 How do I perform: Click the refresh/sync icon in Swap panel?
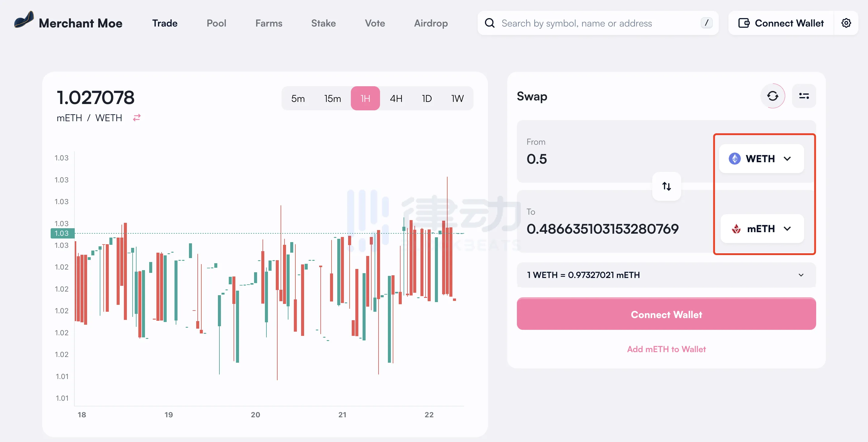coord(772,96)
